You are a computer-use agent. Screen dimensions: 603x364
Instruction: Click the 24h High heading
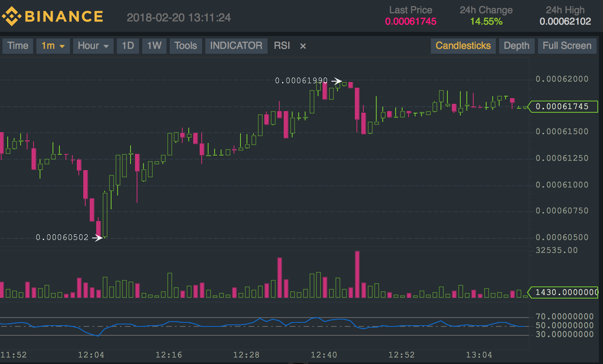[x=565, y=10]
